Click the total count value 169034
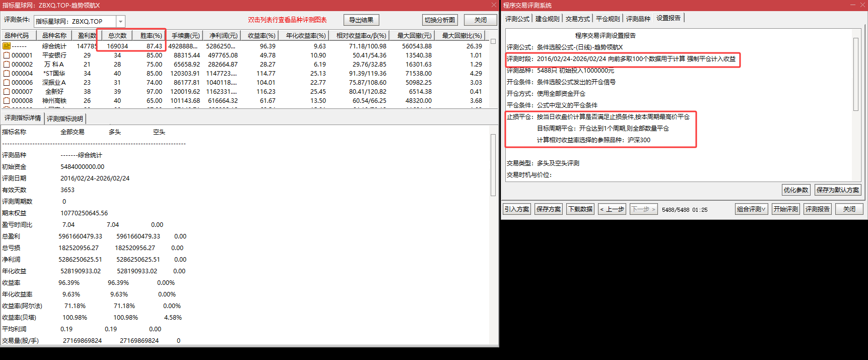Screen dimensions: 868x360 click(117, 46)
